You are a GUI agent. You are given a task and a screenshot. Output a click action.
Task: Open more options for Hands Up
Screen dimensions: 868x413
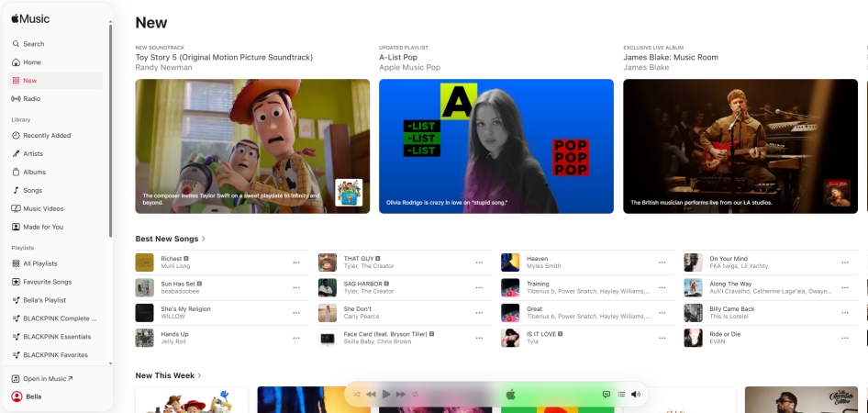tap(296, 338)
